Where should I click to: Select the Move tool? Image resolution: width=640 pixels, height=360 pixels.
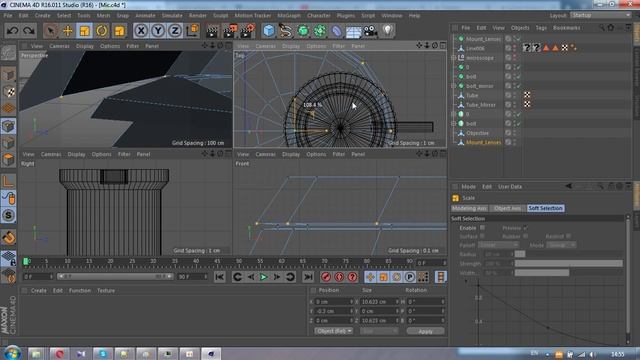(x=68, y=31)
